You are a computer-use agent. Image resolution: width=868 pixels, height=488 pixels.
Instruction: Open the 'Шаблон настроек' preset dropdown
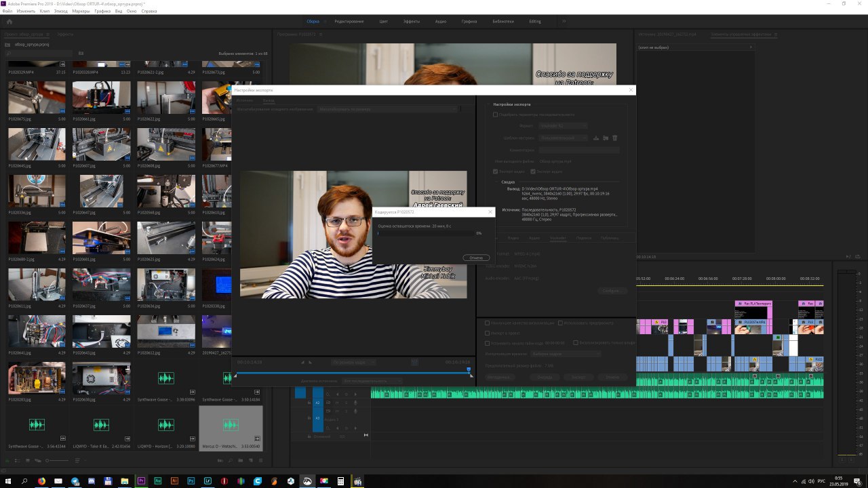(x=564, y=138)
